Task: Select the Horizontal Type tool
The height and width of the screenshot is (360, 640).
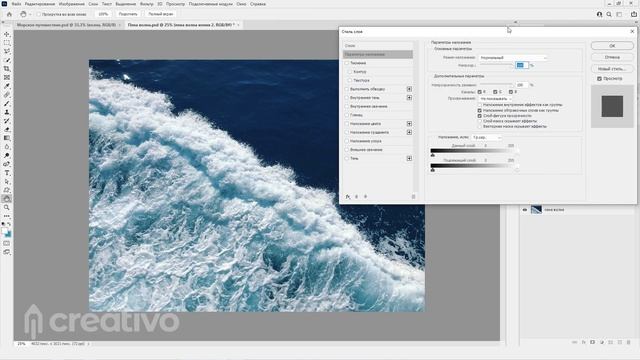Action: point(7,173)
